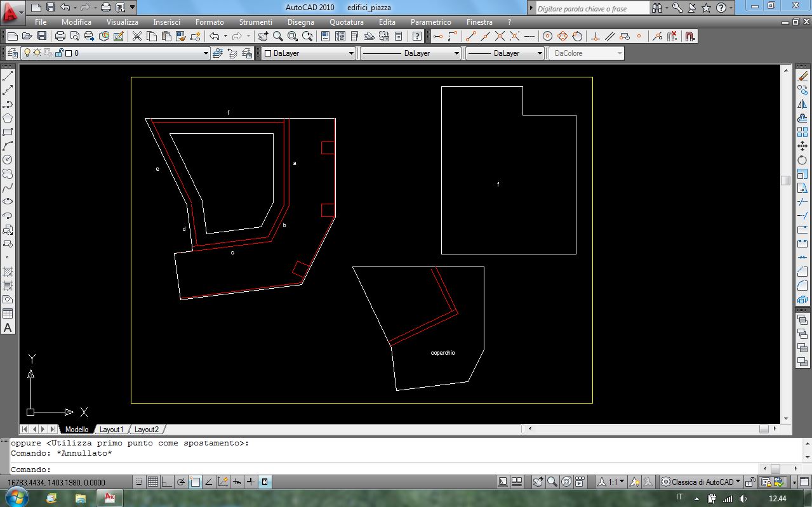The height and width of the screenshot is (507, 812).
Task: Open the Classica di AutoCAD workspace dropdown
Action: pyautogui.click(x=701, y=482)
